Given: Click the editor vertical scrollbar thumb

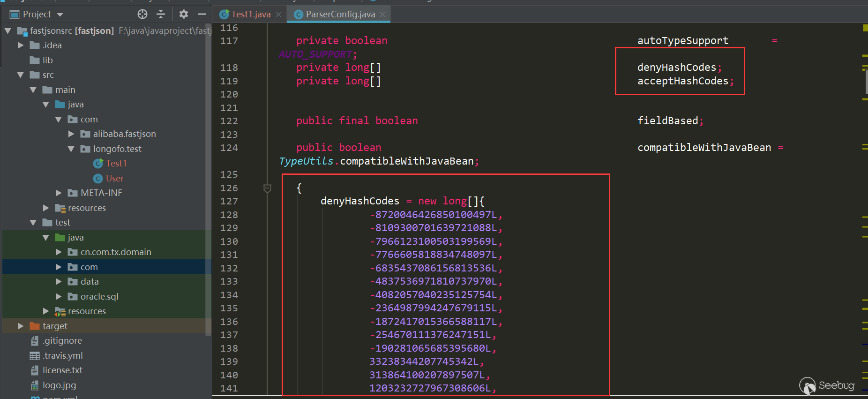Looking at the screenshot, I should point(866,82).
